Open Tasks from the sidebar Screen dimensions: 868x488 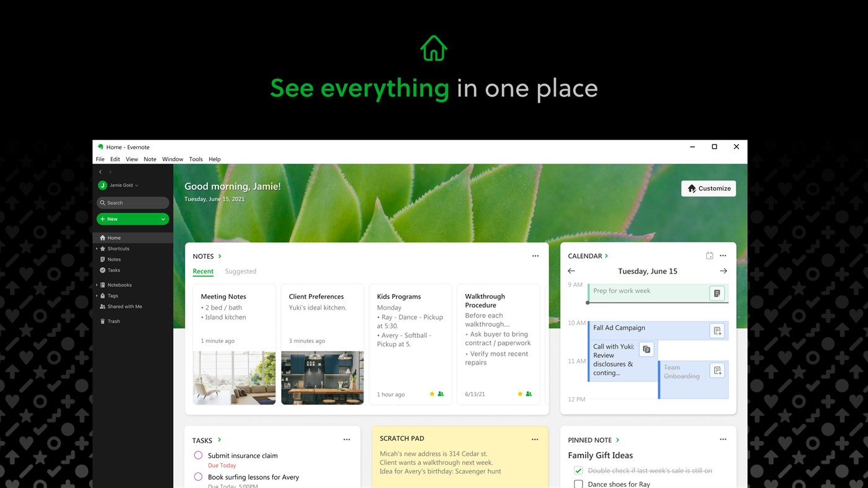(x=114, y=270)
